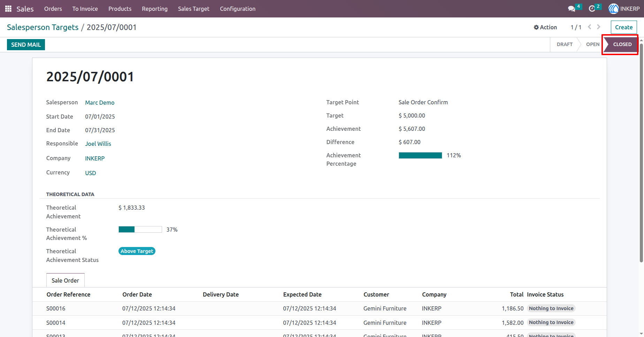Viewport: 644px width, 337px height.
Task: Open the INKERP company field link
Action: point(95,158)
